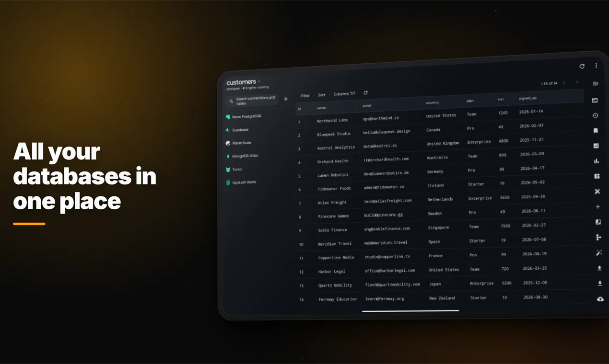Click the country column header
The height and width of the screenshot is (364, 609).
click(x=432, y=102)
